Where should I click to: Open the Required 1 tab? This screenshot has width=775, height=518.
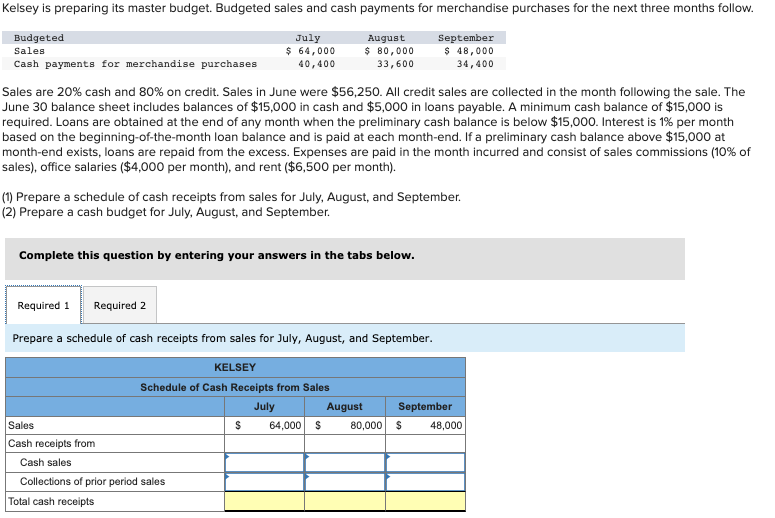[43, 305]
